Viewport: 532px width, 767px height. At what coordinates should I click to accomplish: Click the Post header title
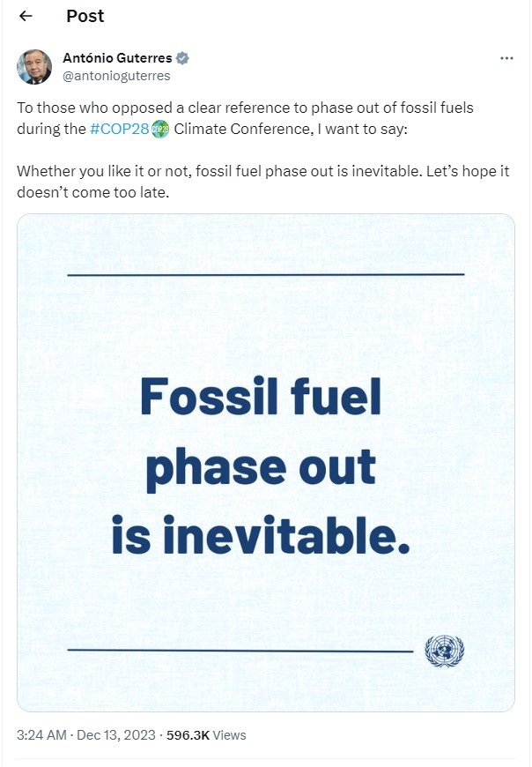pos(85,16)
